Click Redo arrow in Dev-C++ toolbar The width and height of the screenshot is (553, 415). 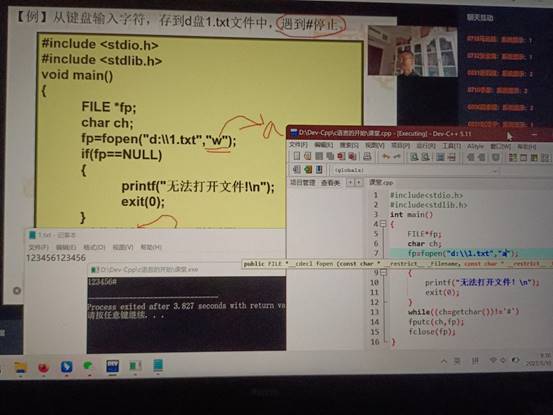pos(397,157)
